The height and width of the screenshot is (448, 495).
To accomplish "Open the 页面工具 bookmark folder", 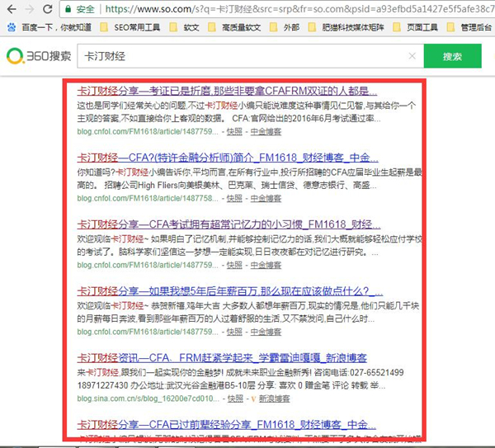I will pyautogui.click(x=416, y=27).
